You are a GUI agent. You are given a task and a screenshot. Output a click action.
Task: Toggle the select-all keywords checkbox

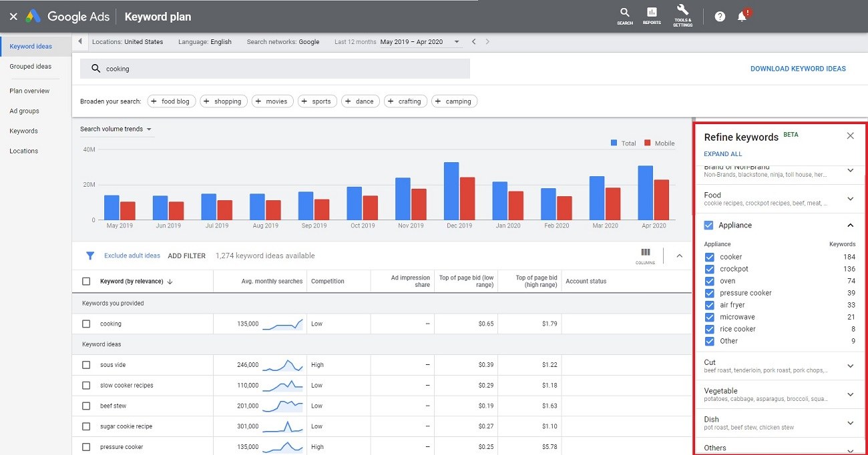pos(86,282)
